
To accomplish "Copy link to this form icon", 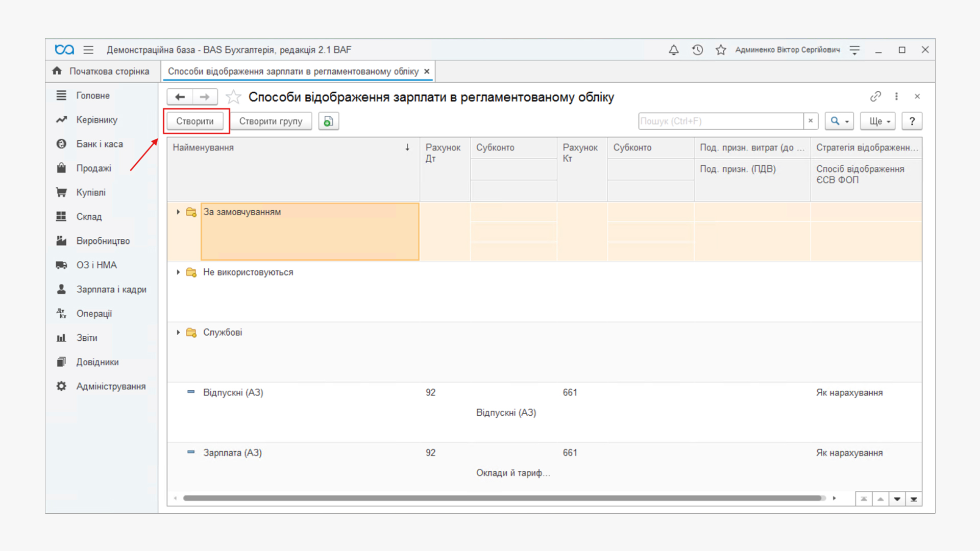I will click(875, 96).
